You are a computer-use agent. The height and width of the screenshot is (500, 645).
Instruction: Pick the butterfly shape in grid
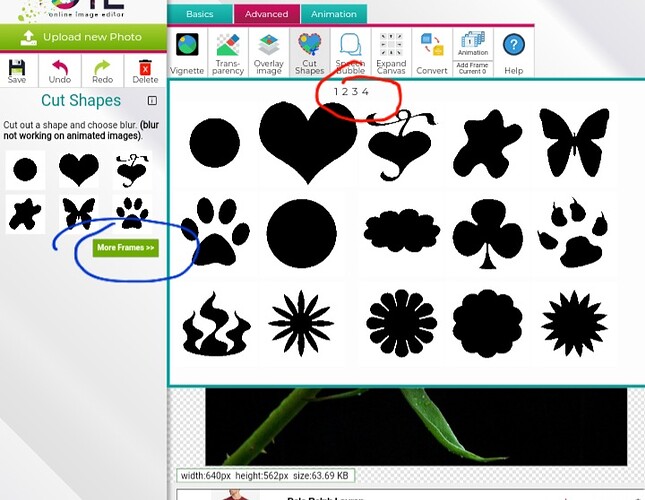coord(573,142)
